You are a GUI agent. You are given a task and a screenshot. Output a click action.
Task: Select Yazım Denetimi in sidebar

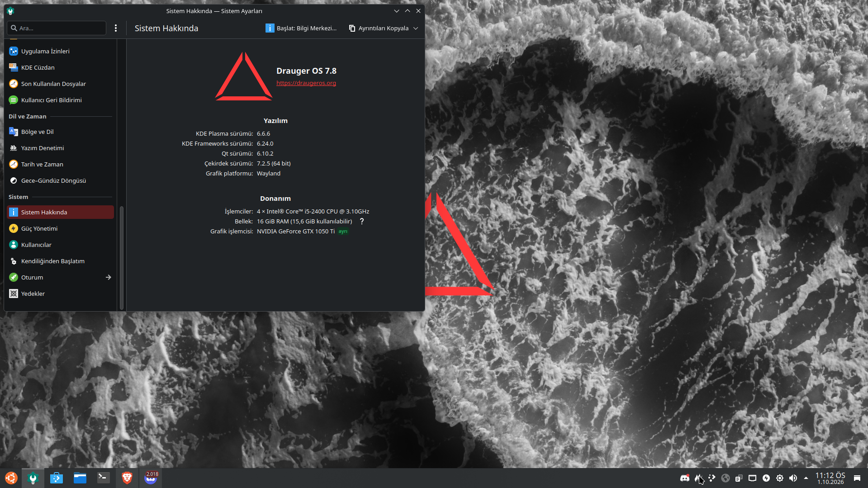pos(60,148)
